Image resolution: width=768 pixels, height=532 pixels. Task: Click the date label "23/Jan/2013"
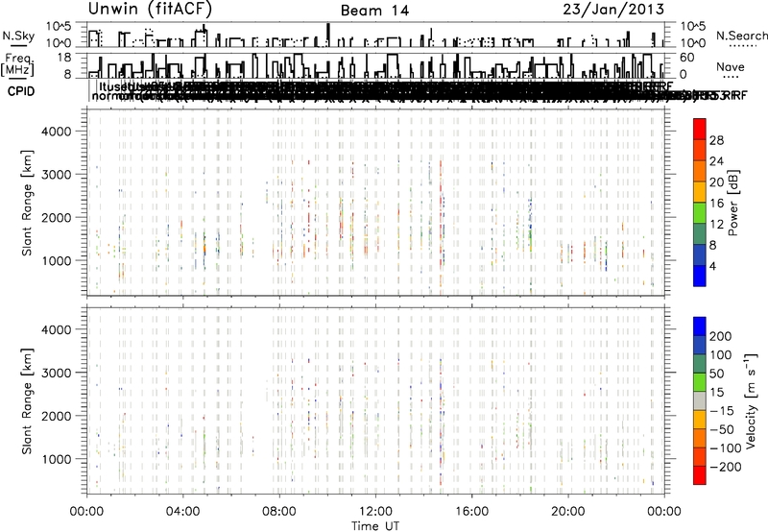click(613, 10)
